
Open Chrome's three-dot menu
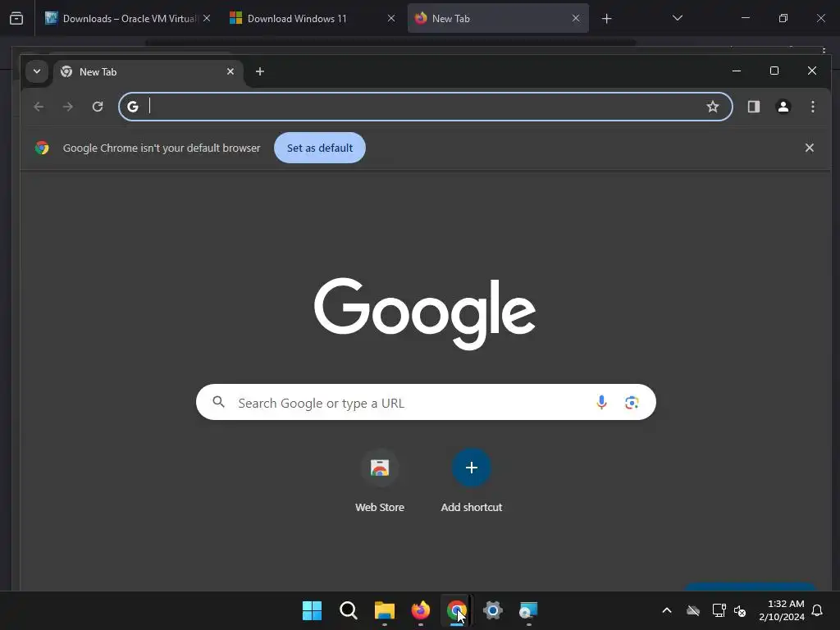click(x=813, y=107)
